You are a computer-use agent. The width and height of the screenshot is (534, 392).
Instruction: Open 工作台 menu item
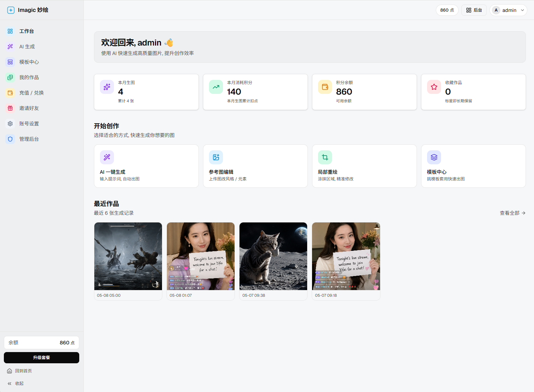[x=42, y=31]
